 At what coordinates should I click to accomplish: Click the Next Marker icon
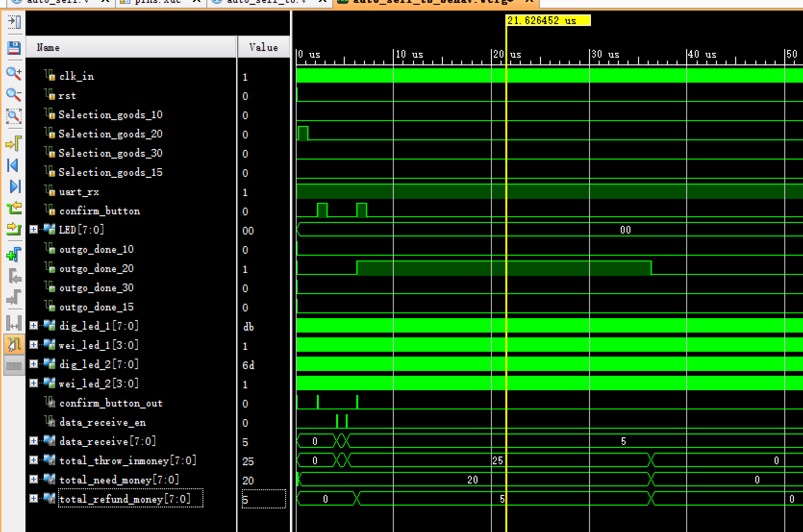13,297
